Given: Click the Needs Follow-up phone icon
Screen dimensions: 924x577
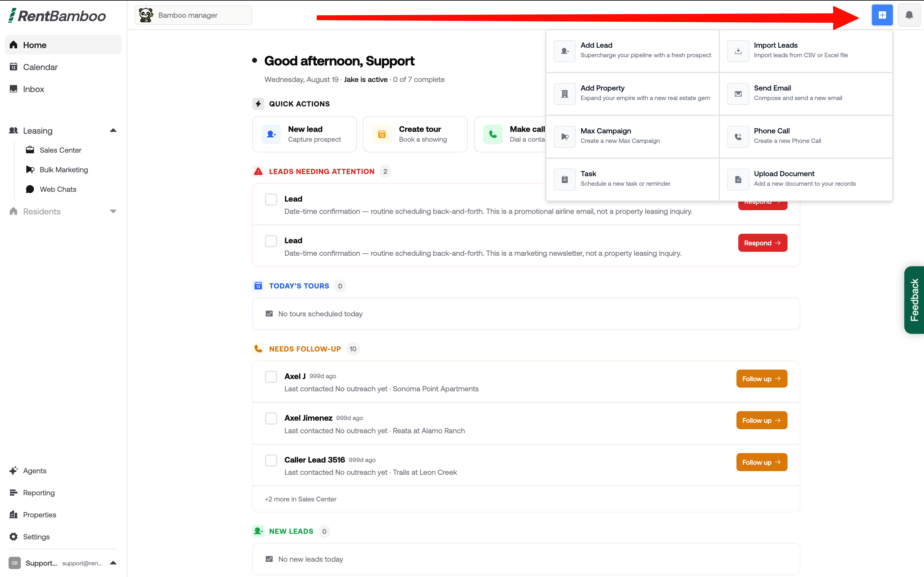Looking at the screenshot, I should pos(259,349).
